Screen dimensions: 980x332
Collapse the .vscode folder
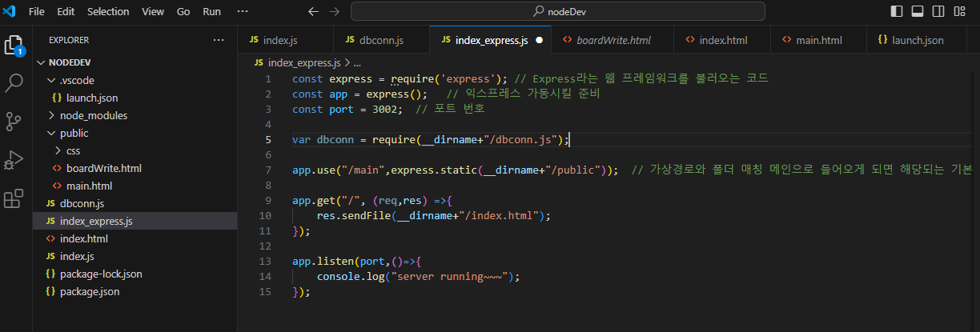135,80
